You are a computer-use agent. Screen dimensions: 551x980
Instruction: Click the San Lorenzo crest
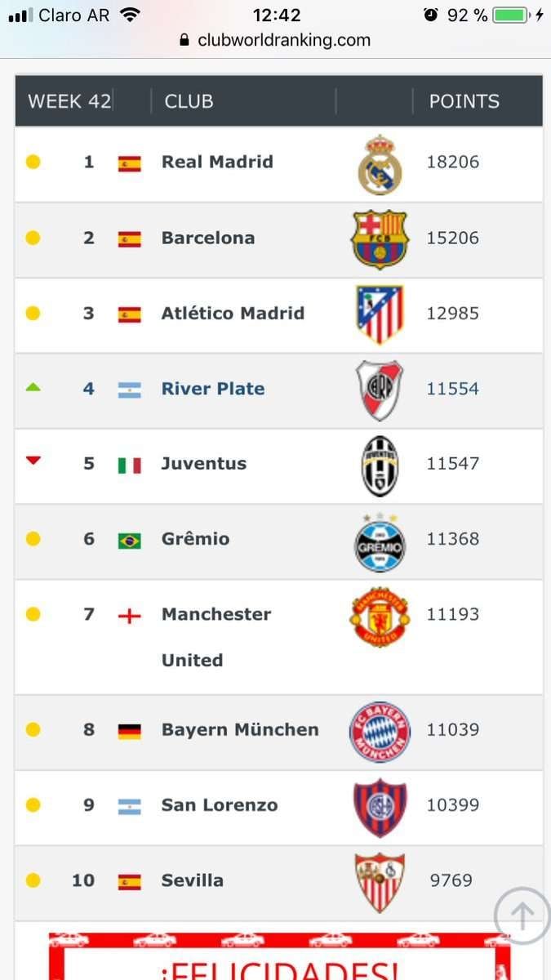pyautogui.click(x=380, y=807)
